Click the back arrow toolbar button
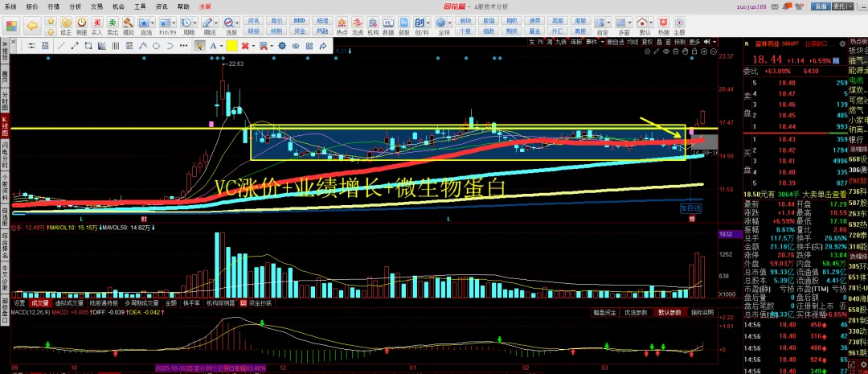868x374 pixels. tap(32, 26)
